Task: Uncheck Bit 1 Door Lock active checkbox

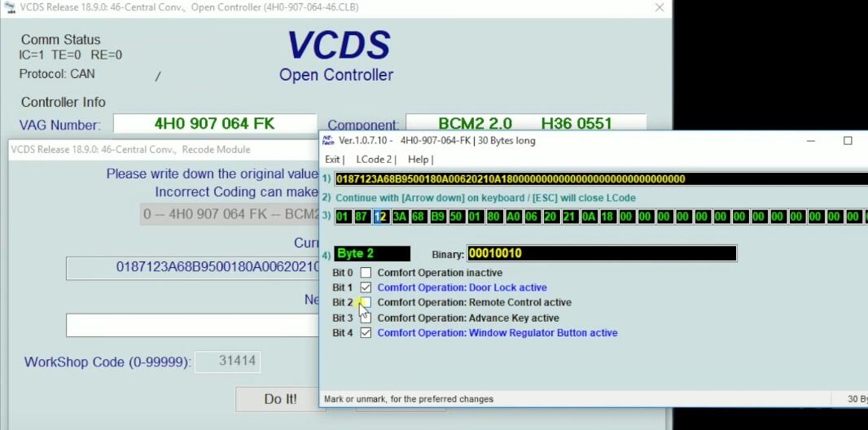Action: [x=366, y=287]
